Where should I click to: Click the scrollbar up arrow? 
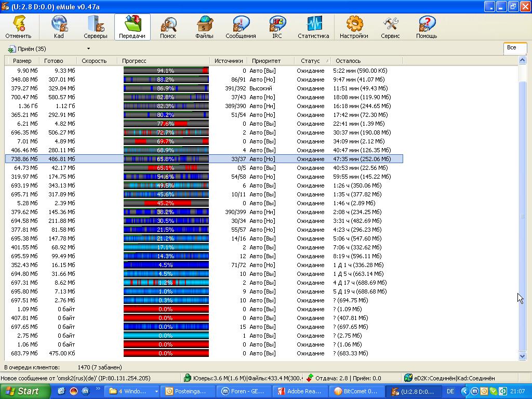coord(522,60)
